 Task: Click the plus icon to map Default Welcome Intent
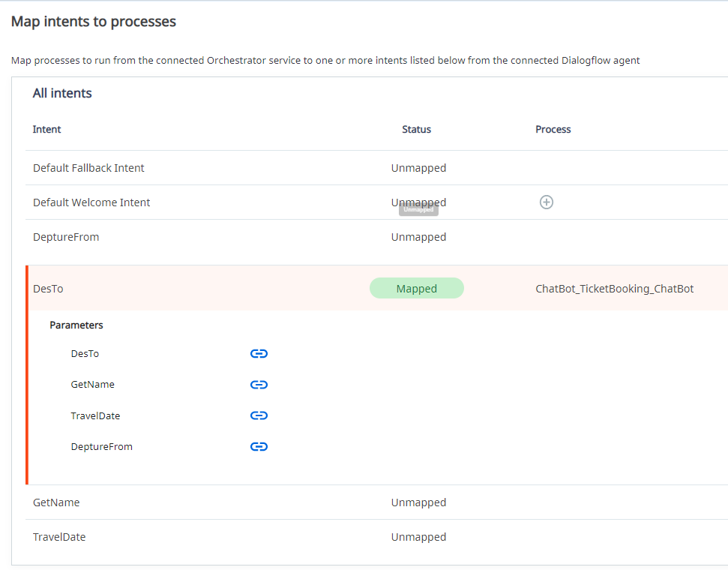(547, 202)
